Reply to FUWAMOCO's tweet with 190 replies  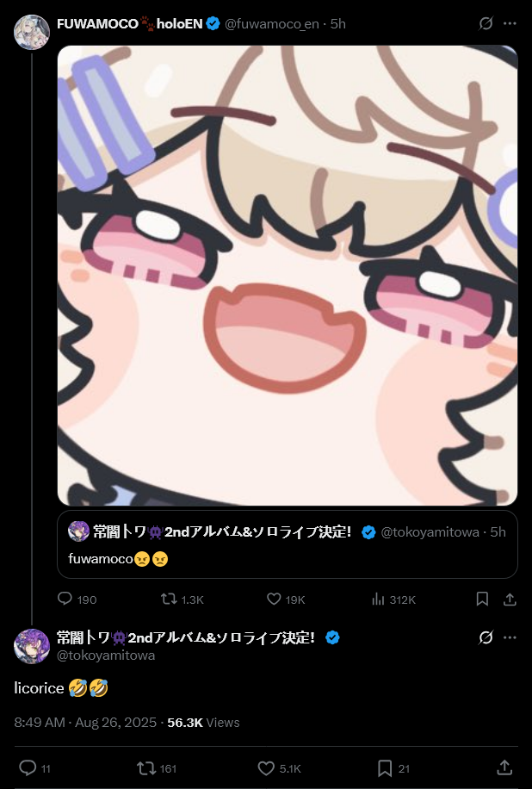pyautogui.click(x=77, y=599)
